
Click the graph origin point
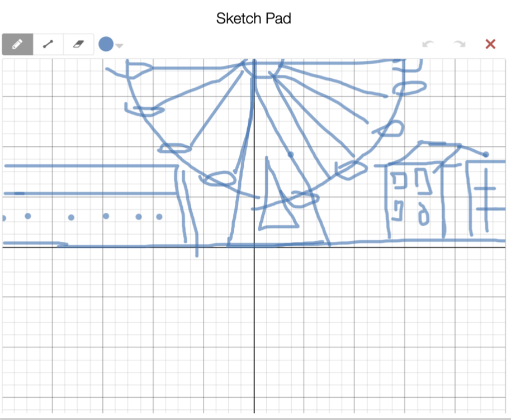pyautogui.click(x=254, y=247)
